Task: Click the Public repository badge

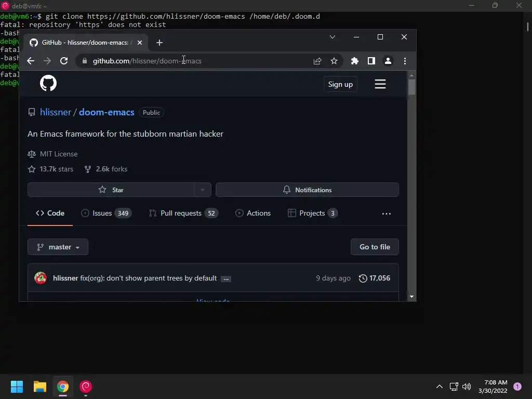Action: pos(151,113)
